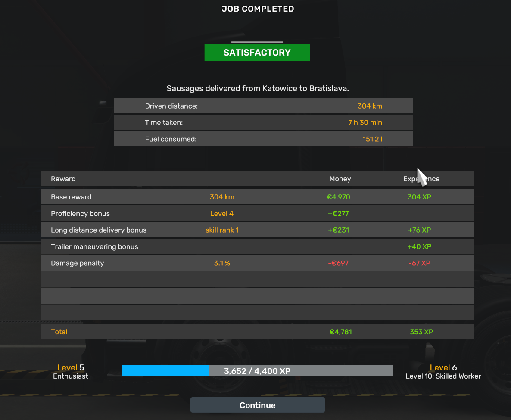Click the long distance bonus '+€231'
Image resolution: width=511 pixels, height=420 pixels.
(x=338, y=230)
